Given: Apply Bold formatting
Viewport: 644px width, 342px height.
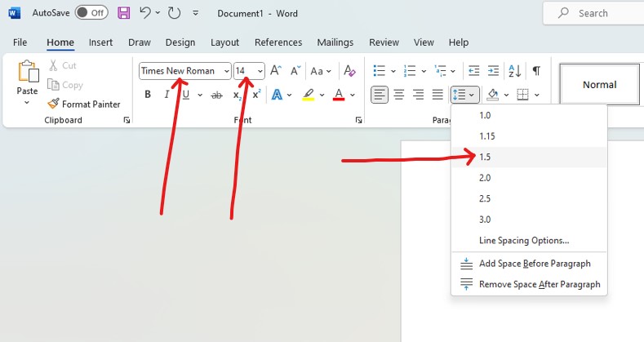Looking at the screenshot, I should (148, 95).
